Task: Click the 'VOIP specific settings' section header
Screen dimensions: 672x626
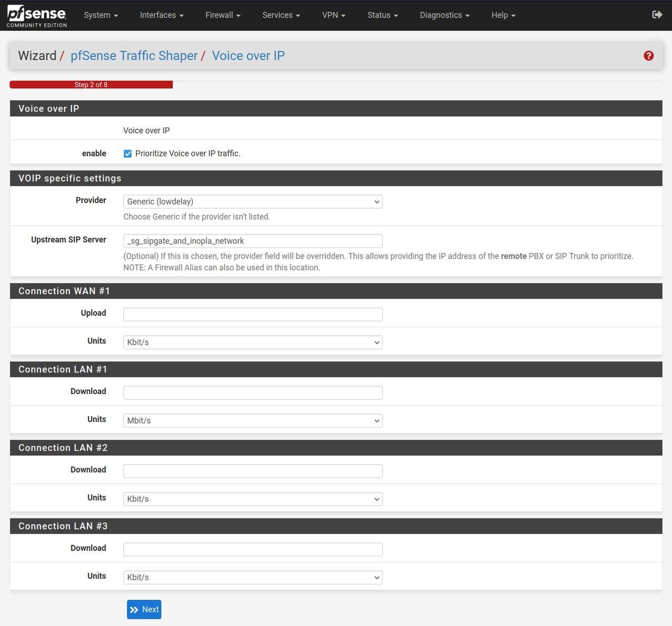Action: (x=336, y=178)
